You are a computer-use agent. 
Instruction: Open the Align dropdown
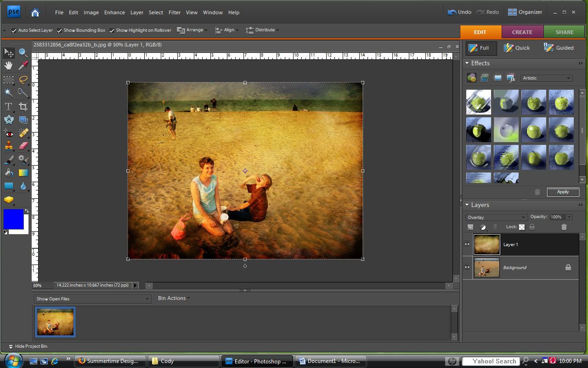coord(227,30)
